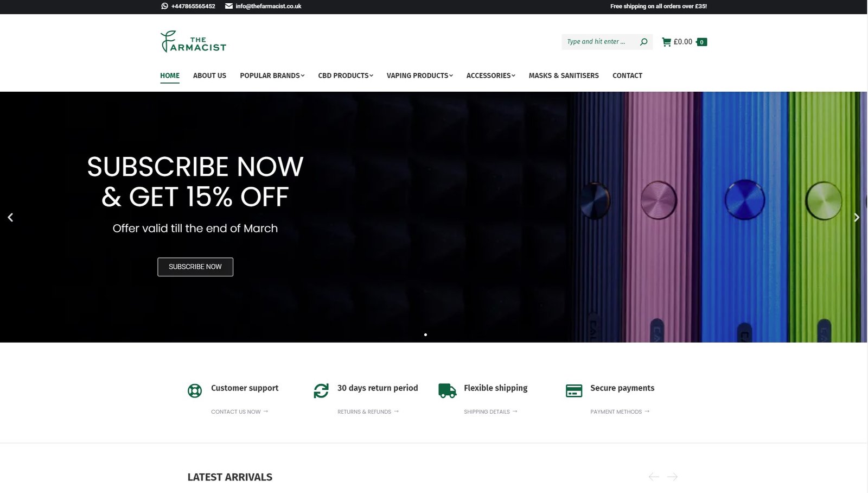Screen dimensions: 868x493
Task: Follow the Shipping Details link
Action: click(x=490, y=412)
